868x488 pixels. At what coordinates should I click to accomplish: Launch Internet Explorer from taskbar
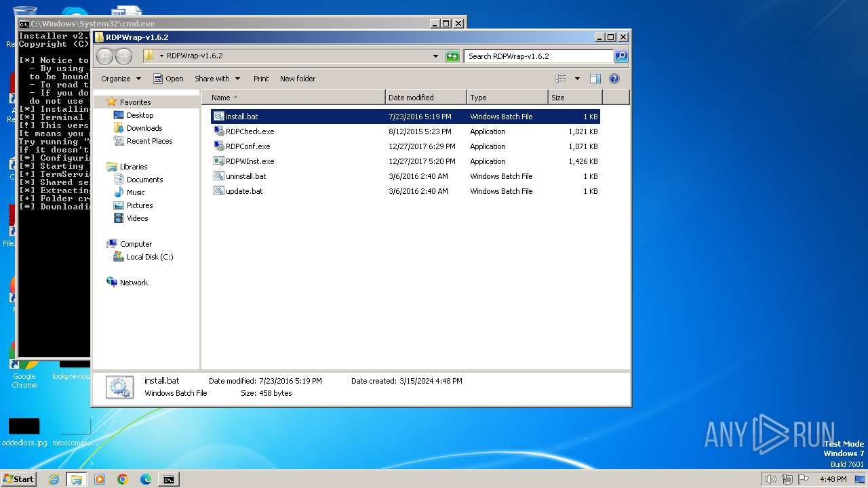tap(54, 479)
